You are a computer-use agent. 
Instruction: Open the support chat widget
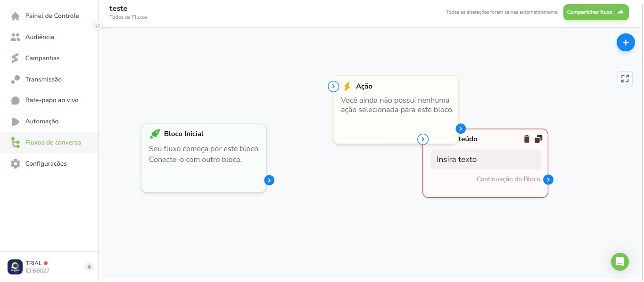pyautogui.click(x=619, y=261)
